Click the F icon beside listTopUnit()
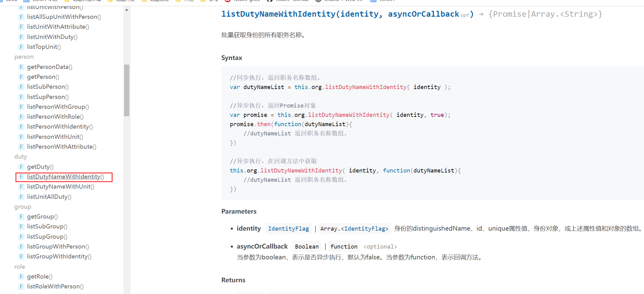 (x=21, y=47)
